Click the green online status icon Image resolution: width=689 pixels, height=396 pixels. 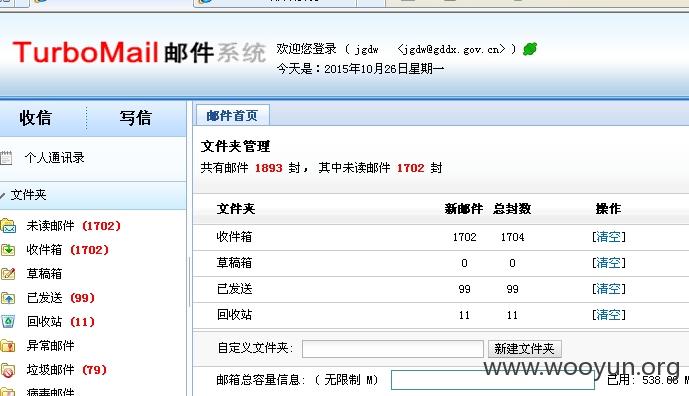point(530,49)
